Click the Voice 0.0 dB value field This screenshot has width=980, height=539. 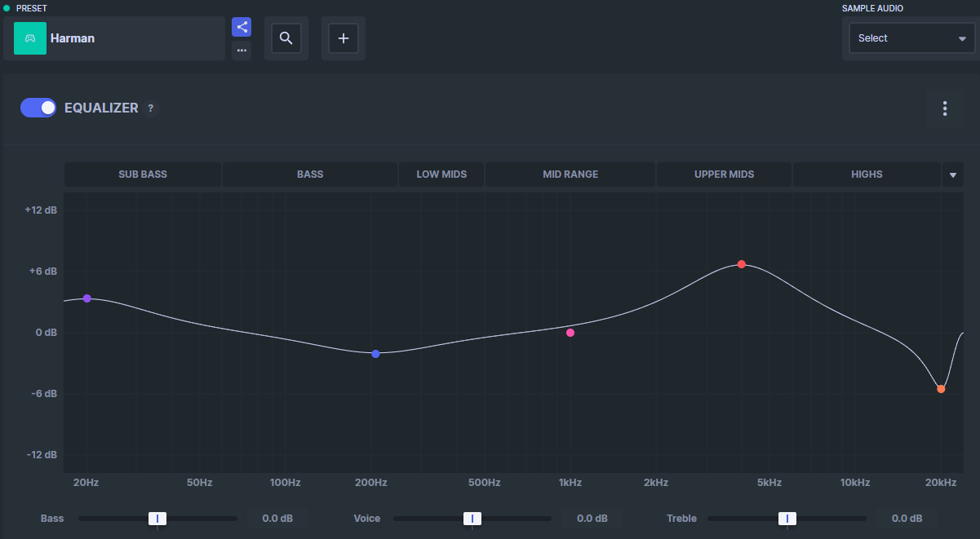pyautogui.click(x=592, y=519)
